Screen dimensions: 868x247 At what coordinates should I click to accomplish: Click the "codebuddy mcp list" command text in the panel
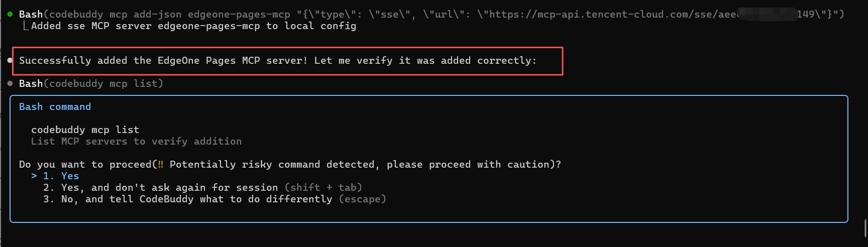[85, 130]
